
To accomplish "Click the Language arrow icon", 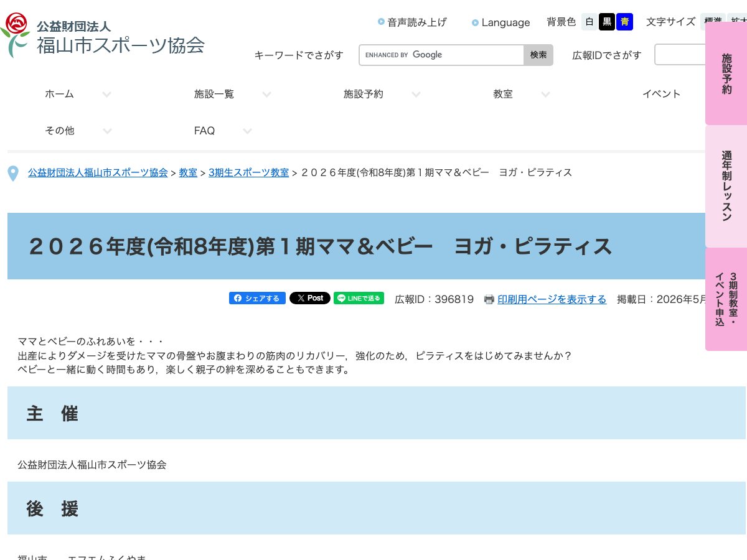I will pyautogui.click(x=475, y=22).
